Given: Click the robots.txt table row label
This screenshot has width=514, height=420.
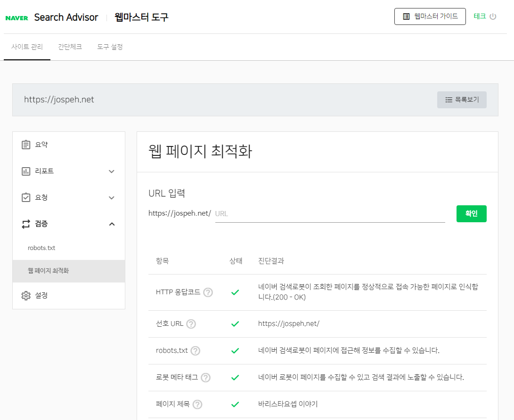Looking at the screenshot, I should point(172,350).
